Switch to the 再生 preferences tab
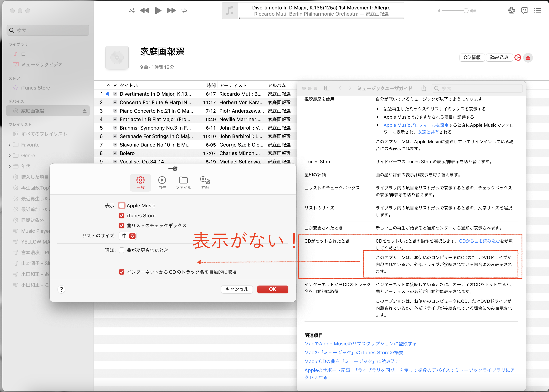The height and width of the screenshot is (392, 549). [162, 183]
